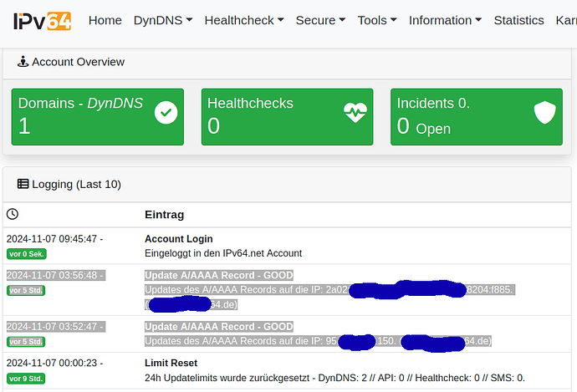The width and height of the screenshot is (577, 392).
Task: Click the Healthchecks count value 0
Action: point(213,125)
